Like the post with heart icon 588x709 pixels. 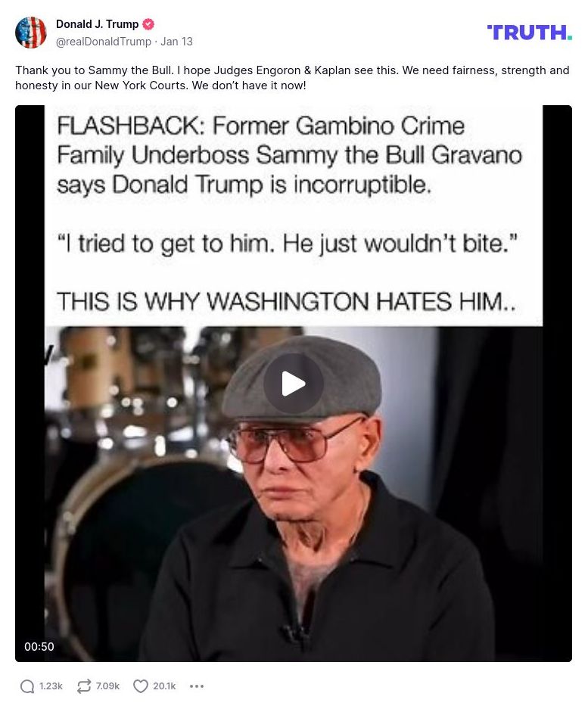(x=140, y=686)
